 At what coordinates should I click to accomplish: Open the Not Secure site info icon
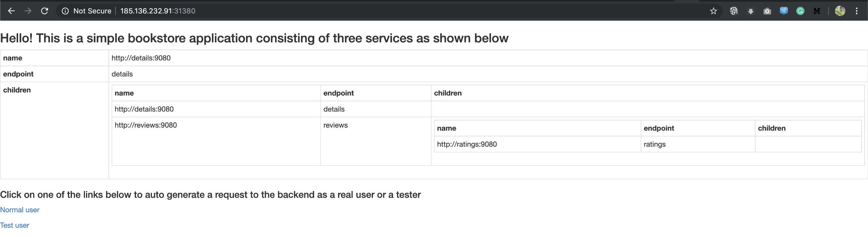65,11
